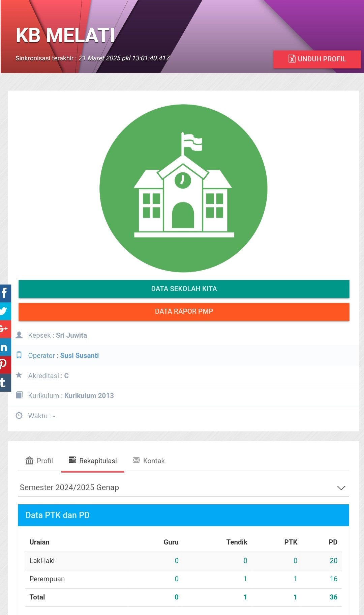Download profile with UNDUH PROFIL button
The image size is (364, 615).
click(317, 59)
